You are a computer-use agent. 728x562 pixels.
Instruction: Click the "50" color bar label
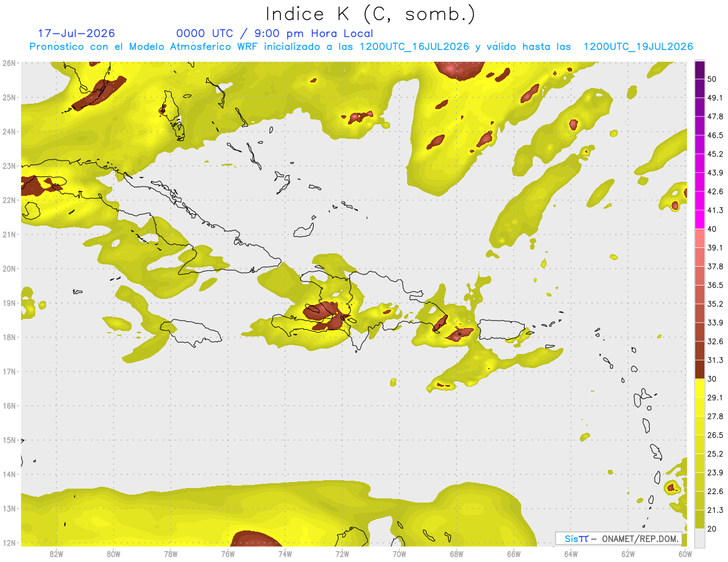[712, 79]
